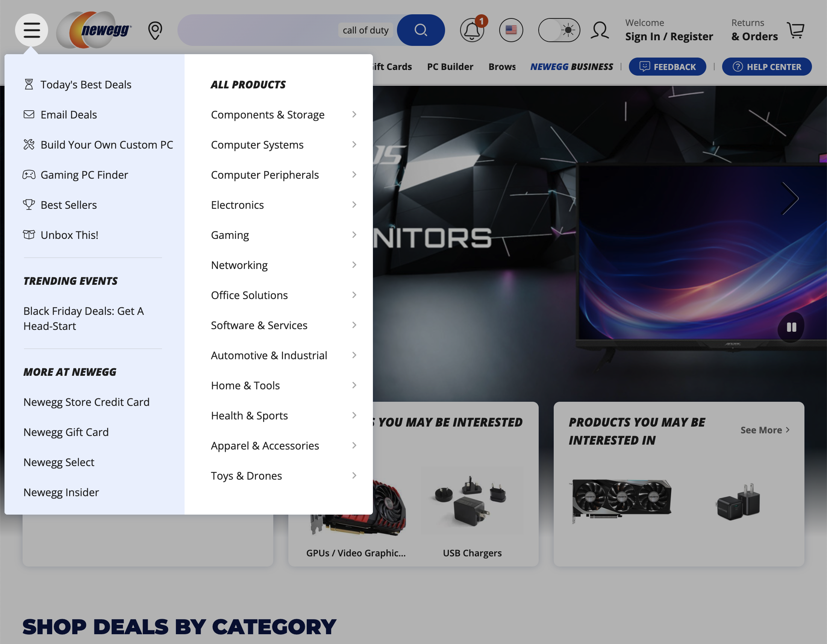
Task: Go to NEWEGG BUSINESS
Action: coord(571,66)
